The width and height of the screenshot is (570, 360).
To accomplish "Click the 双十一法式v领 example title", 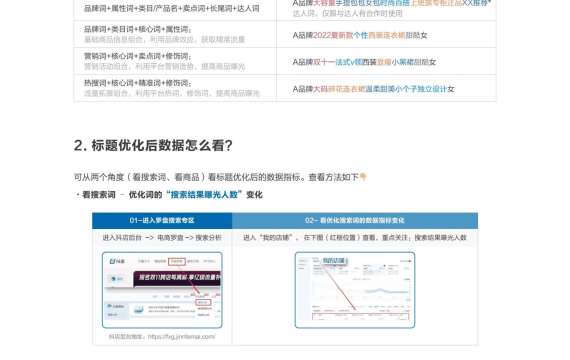I will (364, 62).
